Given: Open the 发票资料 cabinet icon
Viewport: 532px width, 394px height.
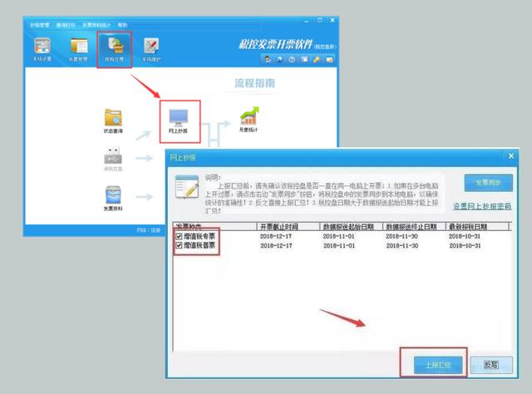Looking at the screenshot, I should [113, 198].
